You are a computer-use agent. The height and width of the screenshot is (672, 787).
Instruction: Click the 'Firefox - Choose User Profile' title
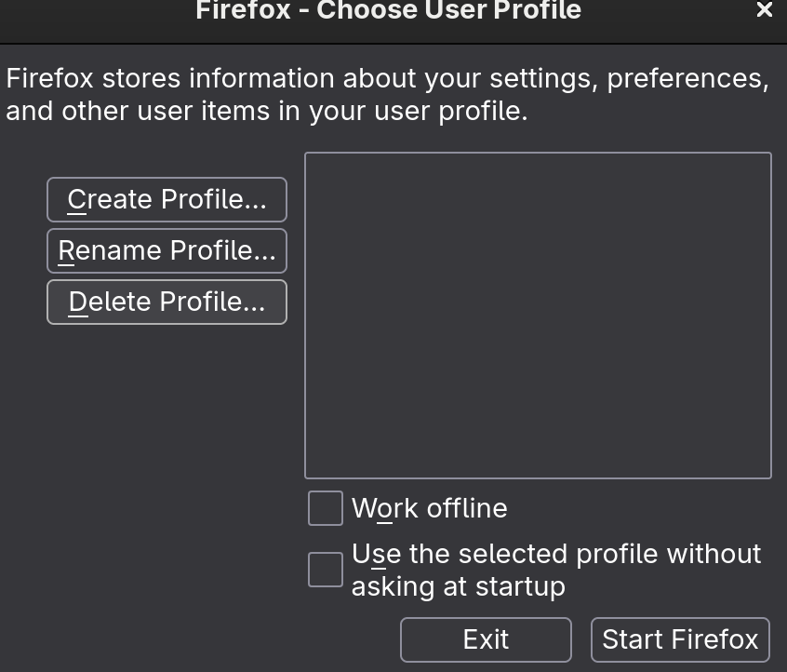point(388,11)
